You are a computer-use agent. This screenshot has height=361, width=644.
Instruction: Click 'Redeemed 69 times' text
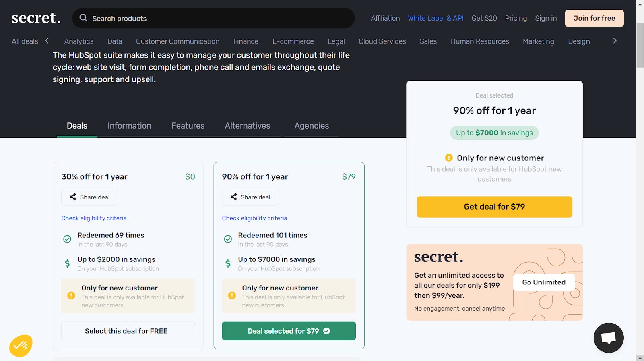pos(111,235)
